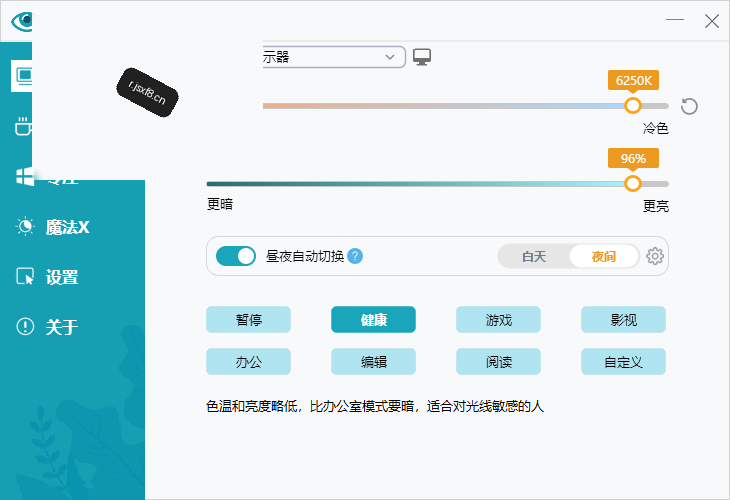Click the 6250K temperature value badge
This screenshot has width=730, height=500.
[x=633, y=81]
